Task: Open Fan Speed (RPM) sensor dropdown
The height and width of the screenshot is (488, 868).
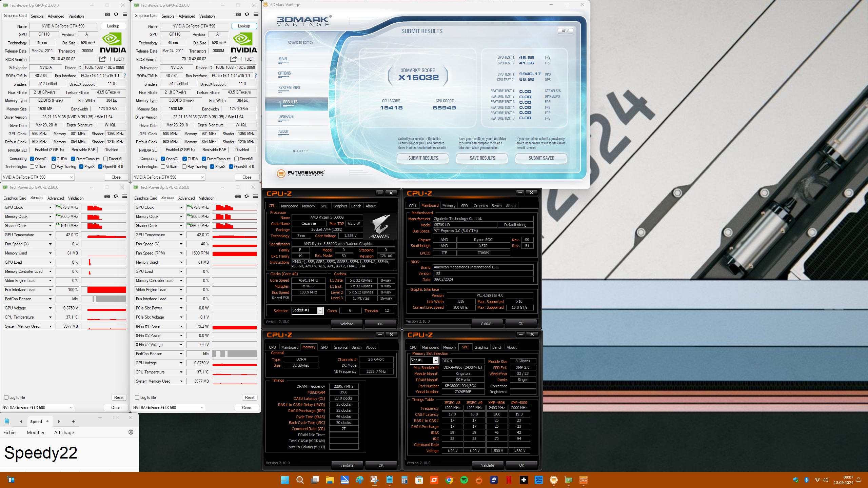Action: pyautogui.click(x=181, y=253)
